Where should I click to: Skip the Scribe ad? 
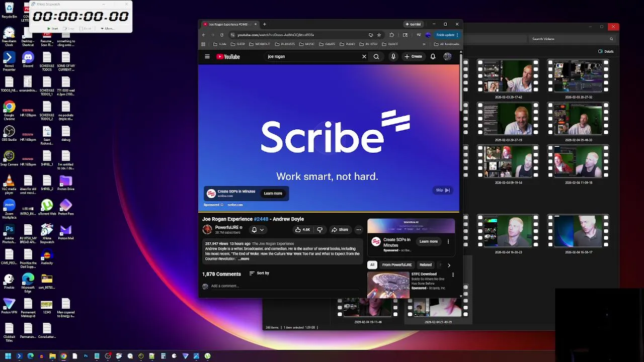(x=443, y=190)
